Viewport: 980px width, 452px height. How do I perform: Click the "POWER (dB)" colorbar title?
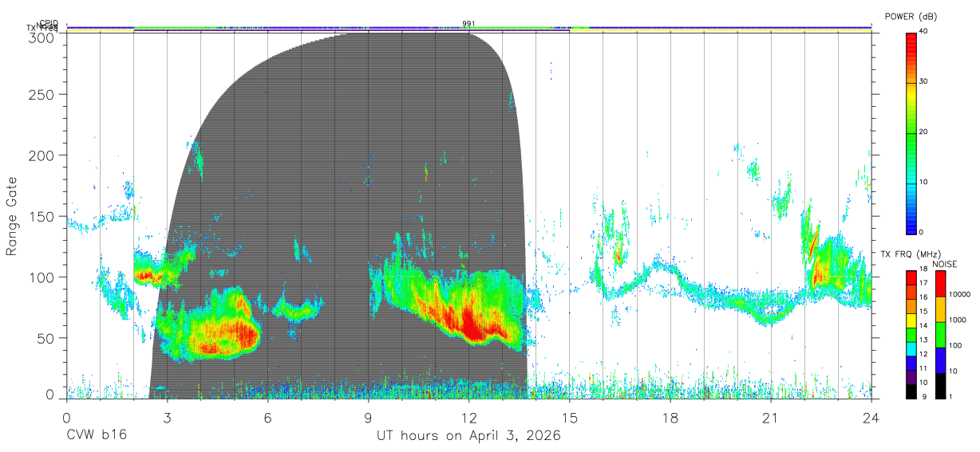(x=911, y=17)
